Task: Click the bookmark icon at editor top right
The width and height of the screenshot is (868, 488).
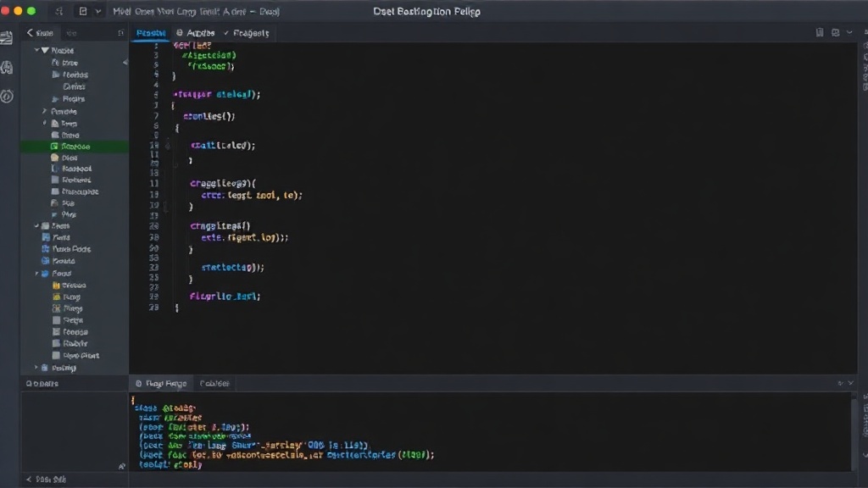Action: 820,33
